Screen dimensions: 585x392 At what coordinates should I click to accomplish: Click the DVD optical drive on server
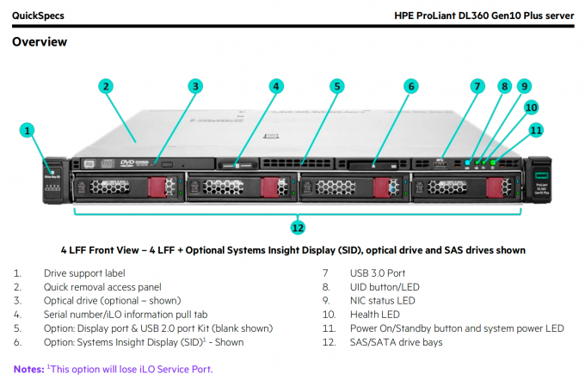click(147, 163)
